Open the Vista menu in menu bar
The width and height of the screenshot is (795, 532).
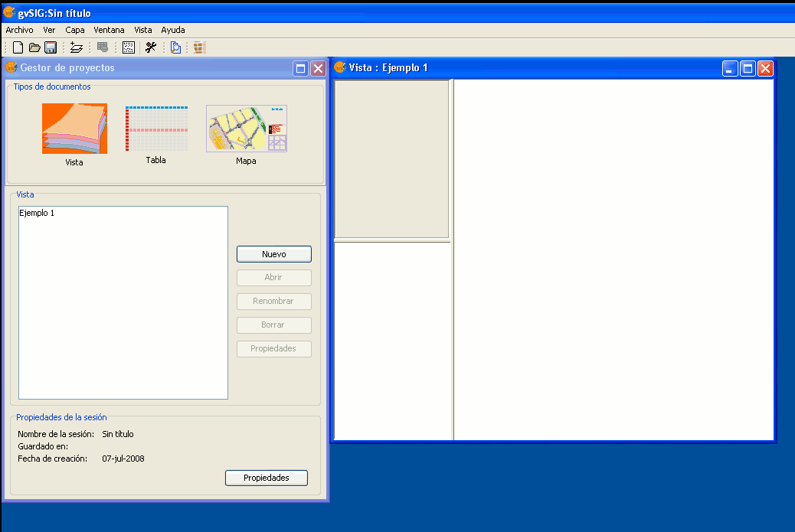143,30
